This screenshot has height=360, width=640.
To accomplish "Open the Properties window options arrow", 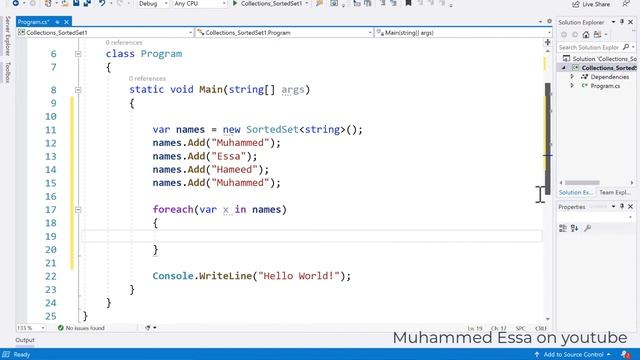I will 613,207.
